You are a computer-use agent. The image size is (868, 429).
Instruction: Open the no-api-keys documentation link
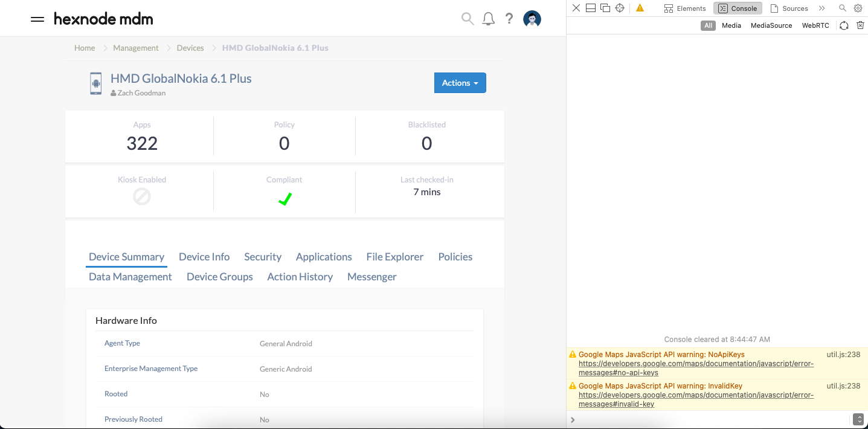696,369
